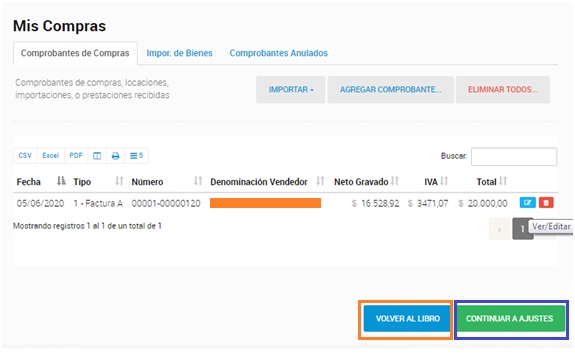Viewport: 575px width, 360px height.
Task: Print the table using printer icon
Action: (116, 156)
